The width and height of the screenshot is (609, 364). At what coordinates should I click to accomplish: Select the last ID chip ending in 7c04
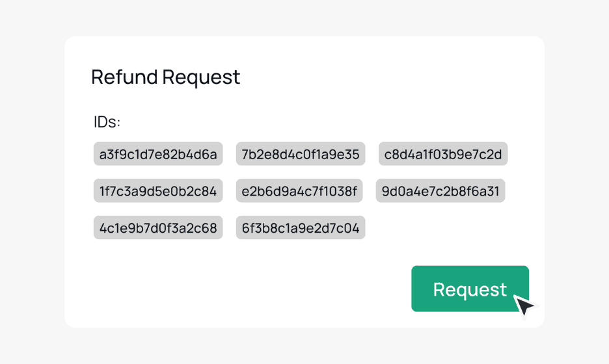(x=301, y=228)
